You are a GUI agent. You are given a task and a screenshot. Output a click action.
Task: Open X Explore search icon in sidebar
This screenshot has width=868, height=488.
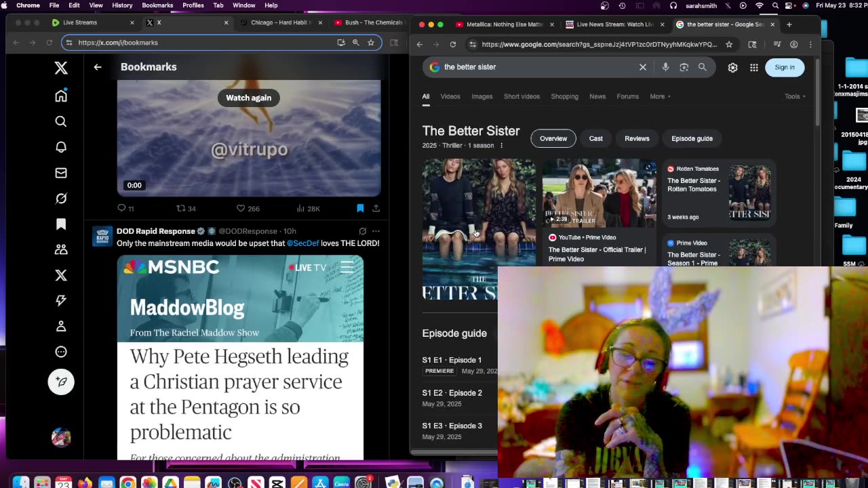(x=61, y=121)
